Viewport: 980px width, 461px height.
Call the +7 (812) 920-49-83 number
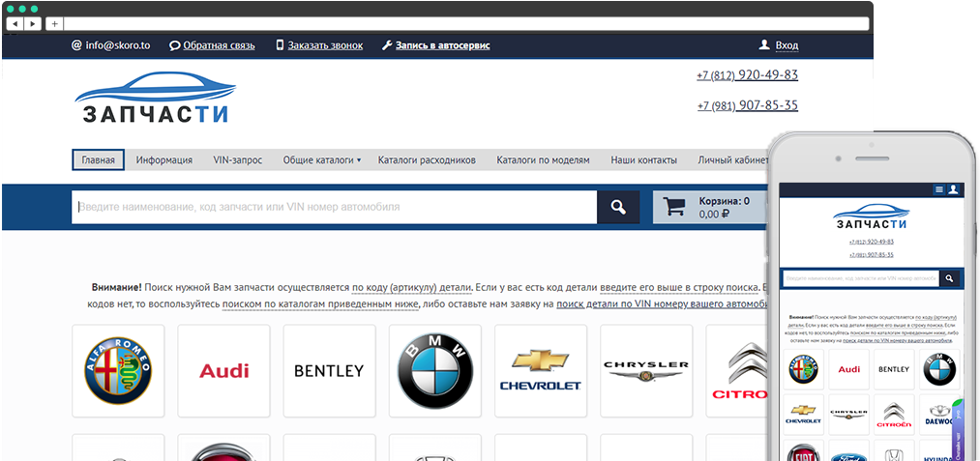click(x=748, y=75)
